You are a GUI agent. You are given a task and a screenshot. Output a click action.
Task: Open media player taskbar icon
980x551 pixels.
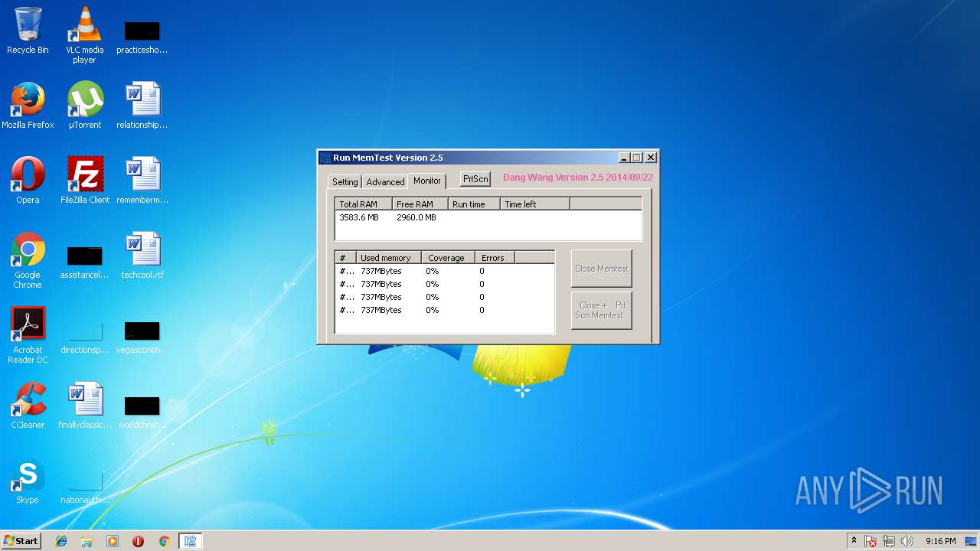point(113,541)
